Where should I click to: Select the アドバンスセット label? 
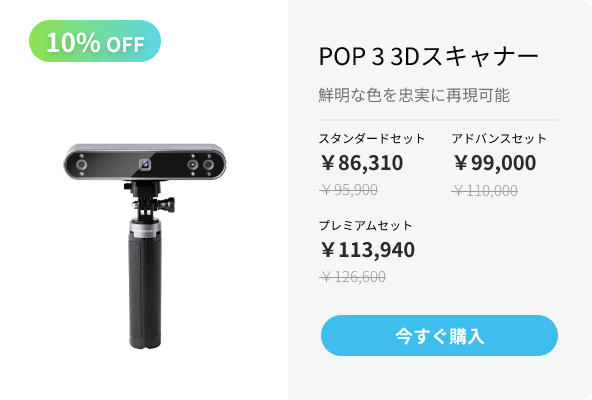pos(499,139)
